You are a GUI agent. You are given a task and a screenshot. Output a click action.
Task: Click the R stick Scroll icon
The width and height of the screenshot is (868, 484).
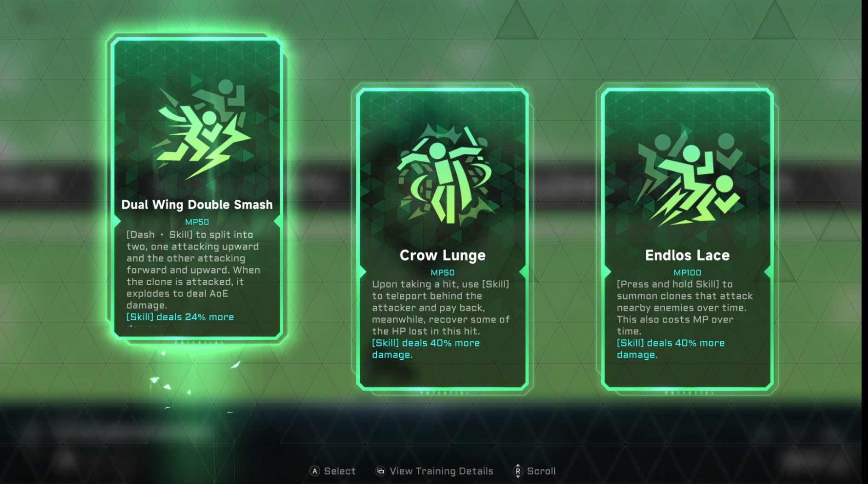pyautogui.click(x=518, y=471)
